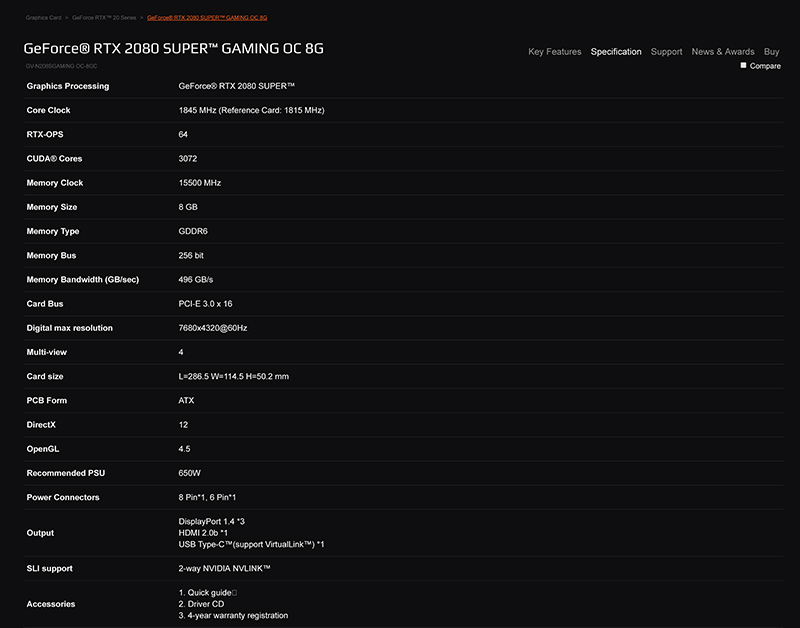Click the 2-way NVIDIA NVLINK text
The width and height of the screenshot is (800, 628).
pyautogui.click(x=224, y=569)
